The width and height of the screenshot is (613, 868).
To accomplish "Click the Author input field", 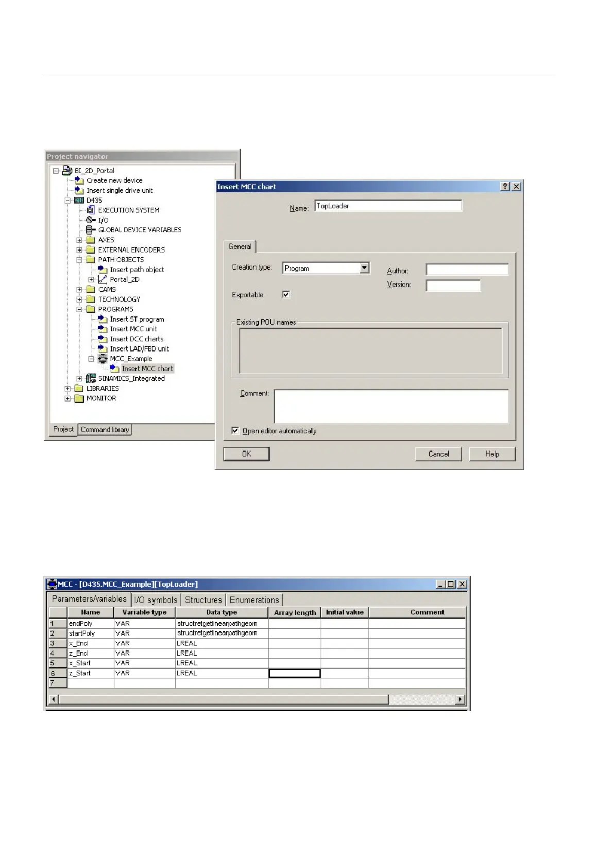I will tap(467, 270).
